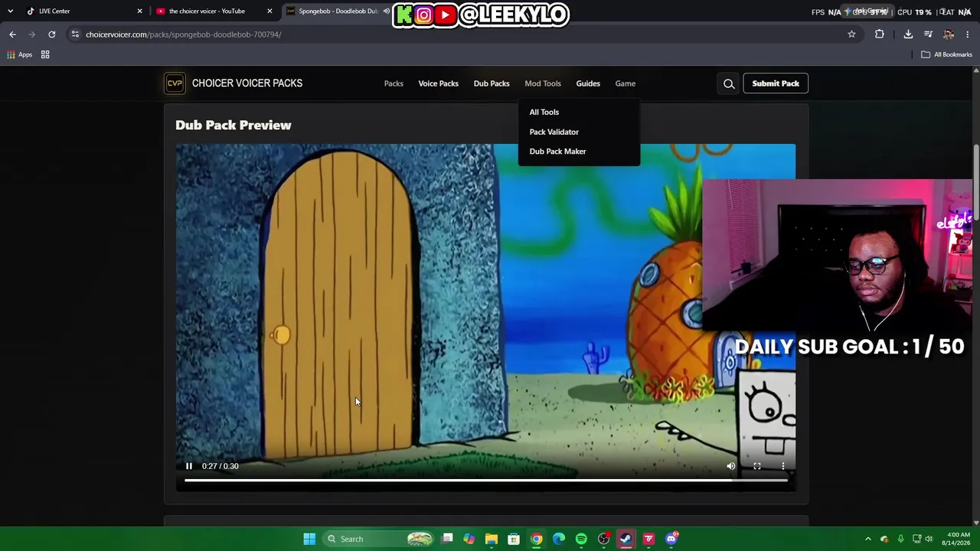Focus the address bar URL
Image resolution: width=980 pixels, height=551 pixels.
pos(458,34)
